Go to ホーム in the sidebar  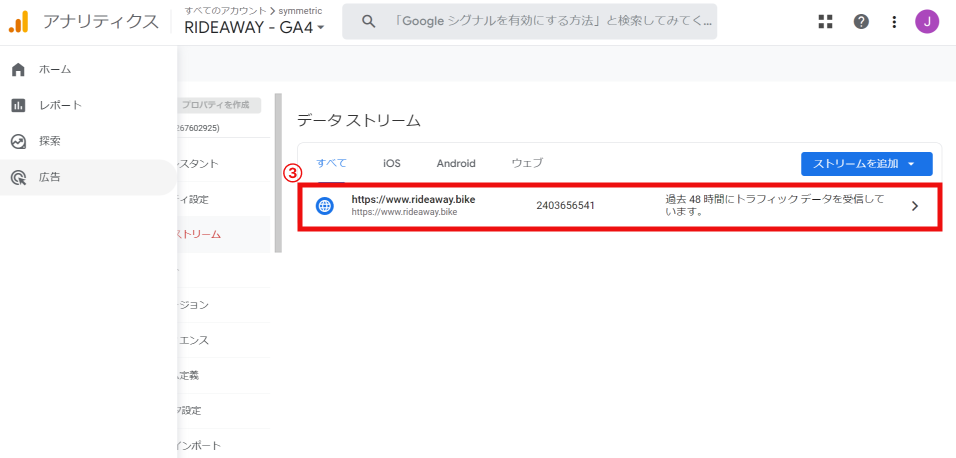(88, 70)
